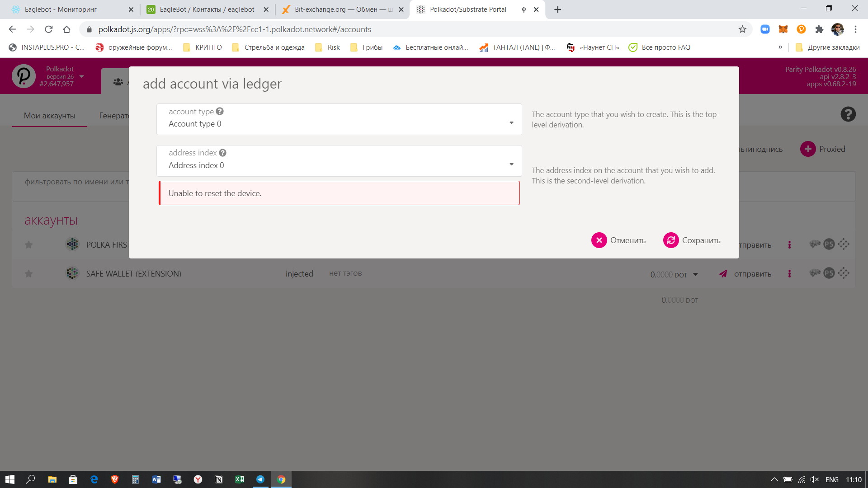
Task: Click Subscan dotted icon in POLKA FIRST row
Action: (x=844, y=244)
